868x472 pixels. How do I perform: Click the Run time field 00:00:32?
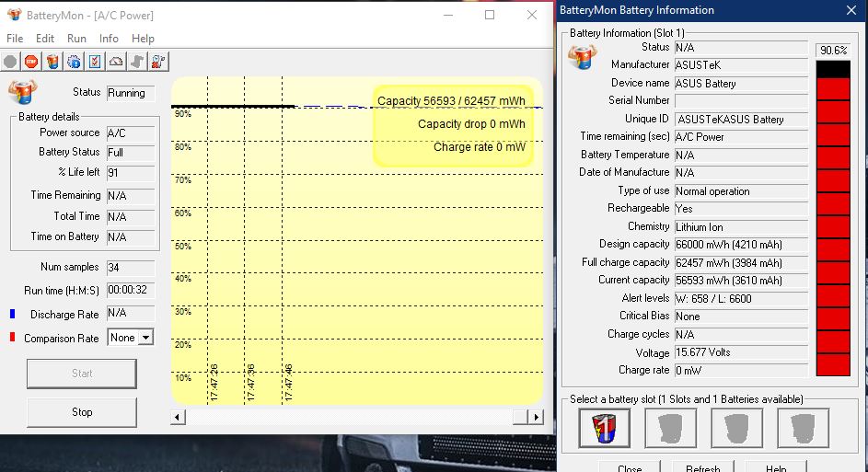pyautogui.click(x=131, y=290)
